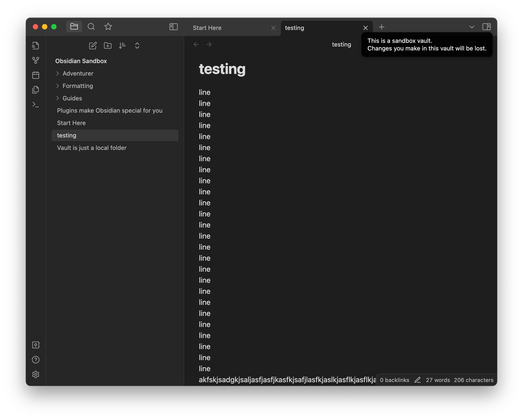
Task: Switch to Start Here tab
Action: (x=207, y=28)
